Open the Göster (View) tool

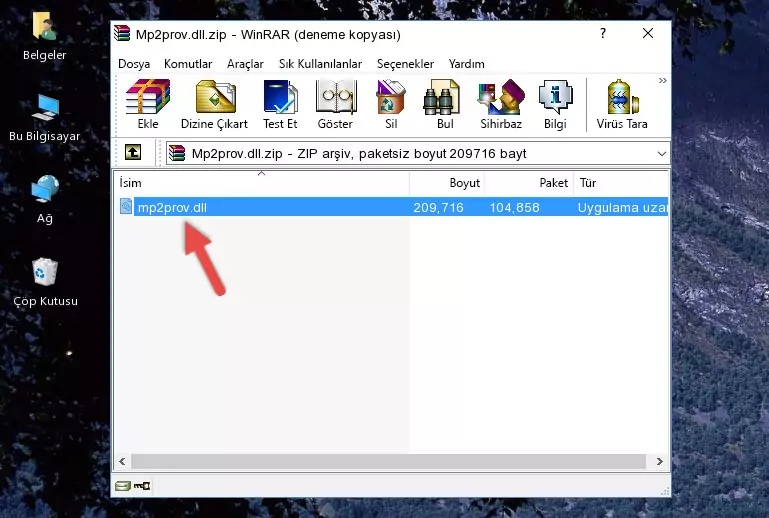(x=335, y=104)
